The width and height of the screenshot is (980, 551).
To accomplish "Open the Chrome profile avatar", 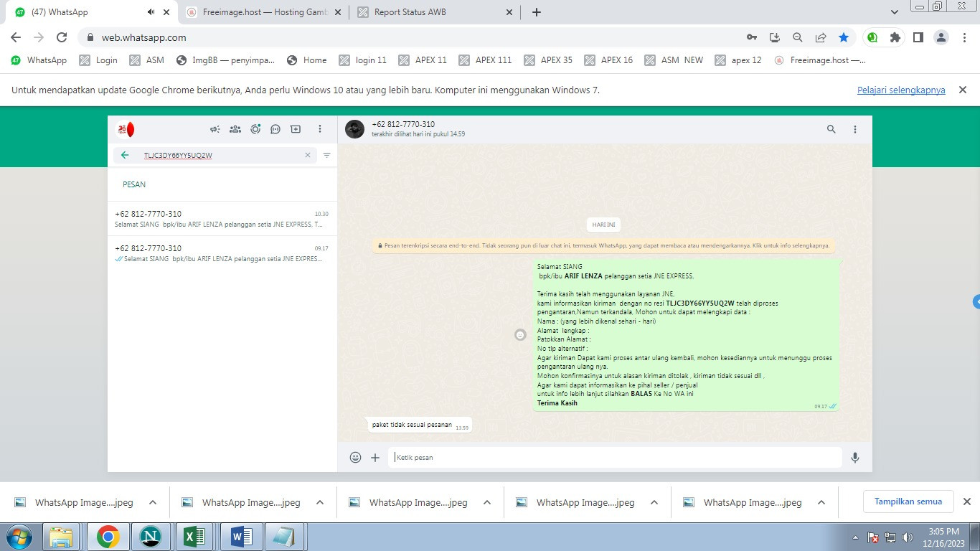I will pyautogui.click(x=942, y=37).
